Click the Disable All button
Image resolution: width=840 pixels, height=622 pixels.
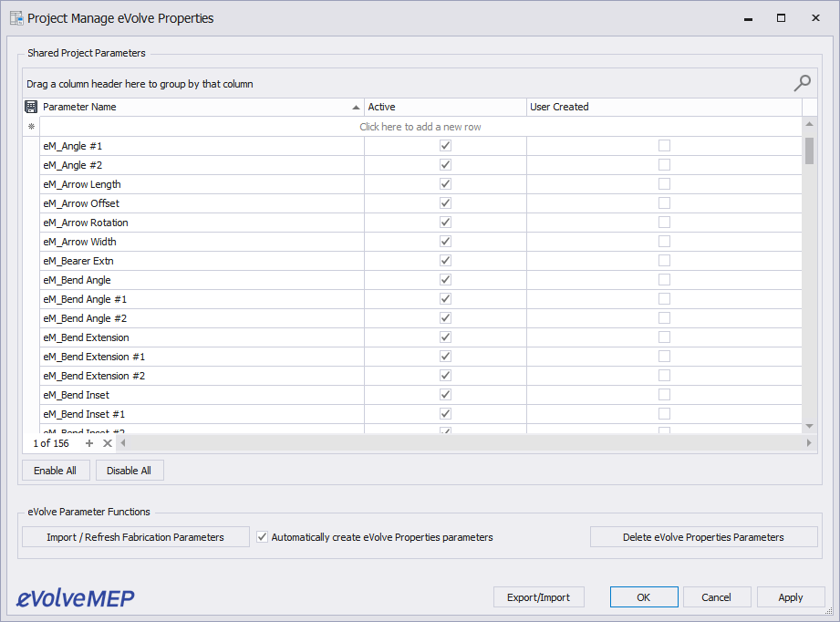(130, 471)
